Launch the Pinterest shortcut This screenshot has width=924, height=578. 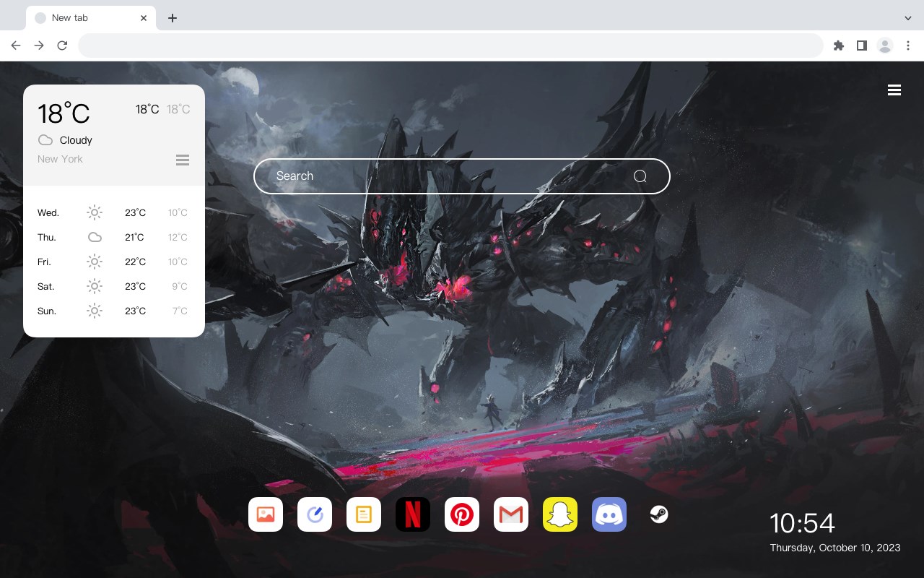click(x=462, y=514)
